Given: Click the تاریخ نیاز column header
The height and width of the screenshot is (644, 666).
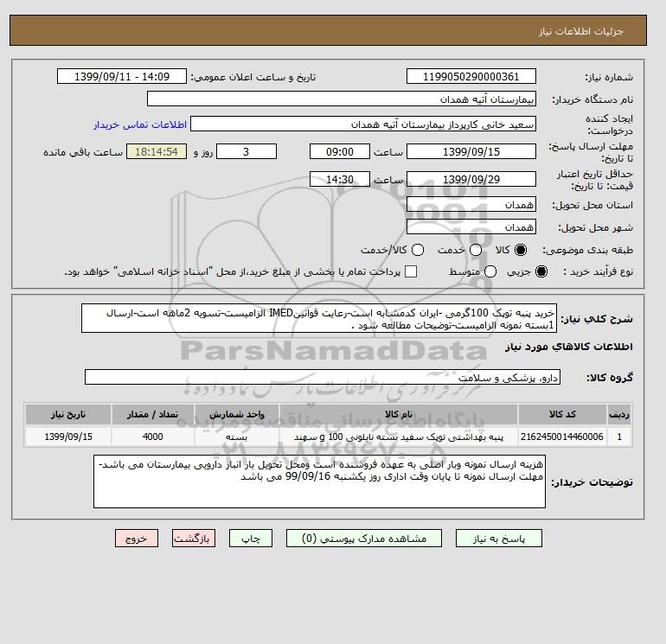Looking at the screenshot, I should click(x=68, y=414).
